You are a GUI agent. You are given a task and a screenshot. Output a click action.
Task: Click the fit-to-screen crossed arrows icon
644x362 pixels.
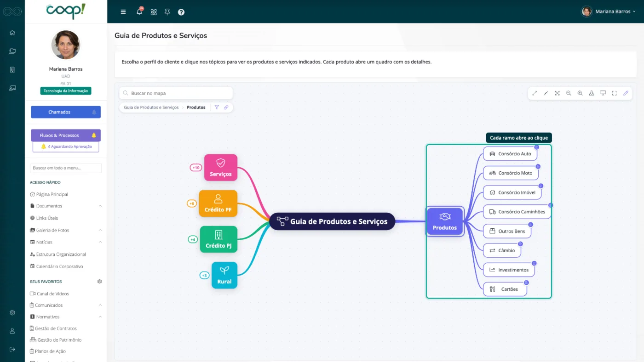[557, 93]
